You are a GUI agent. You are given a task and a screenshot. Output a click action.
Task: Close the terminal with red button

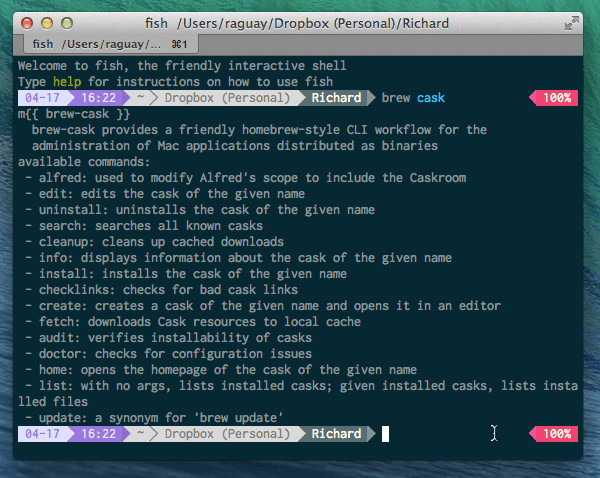point(27,23)
